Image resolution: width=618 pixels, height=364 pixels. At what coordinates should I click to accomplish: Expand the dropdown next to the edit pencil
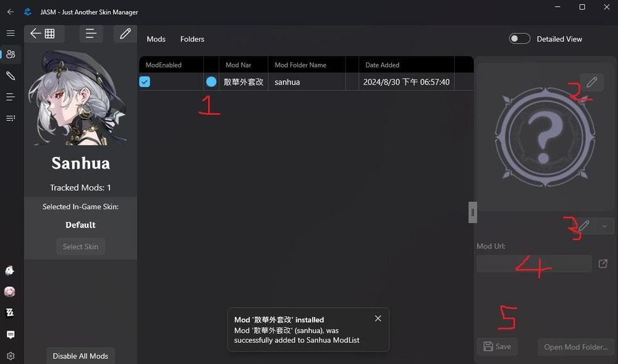coord(604,226)
